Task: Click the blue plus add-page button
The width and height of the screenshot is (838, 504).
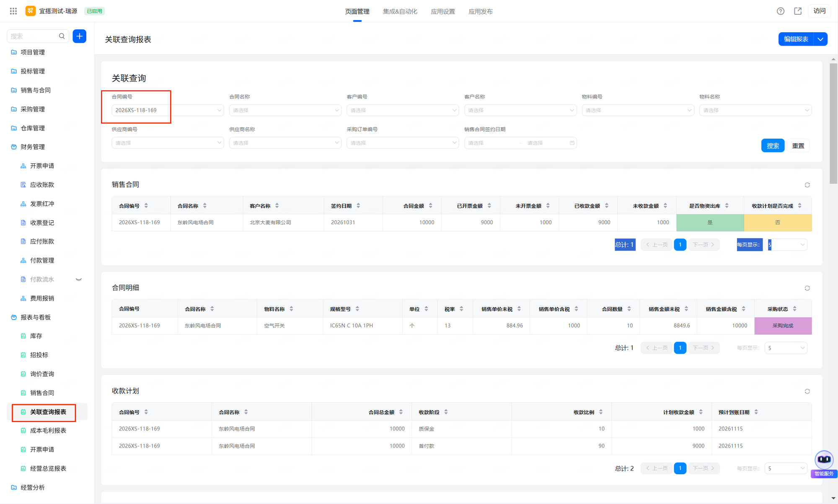Action: 80,36
